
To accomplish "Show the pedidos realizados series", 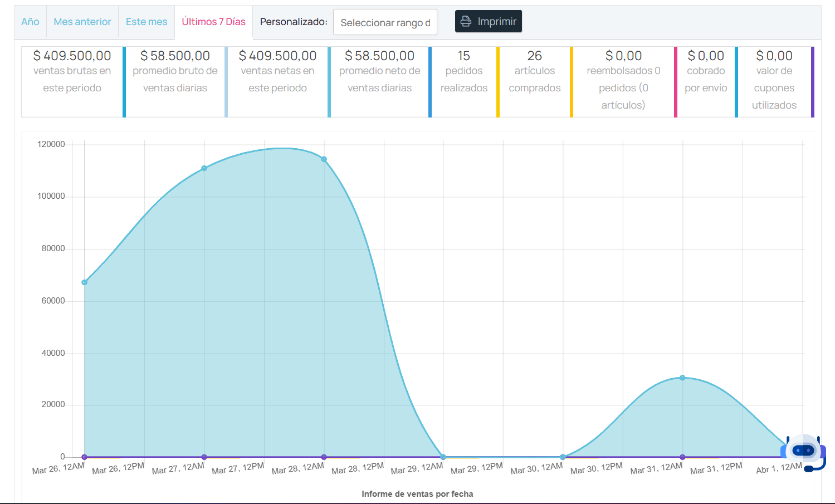I will click(463, 81).
